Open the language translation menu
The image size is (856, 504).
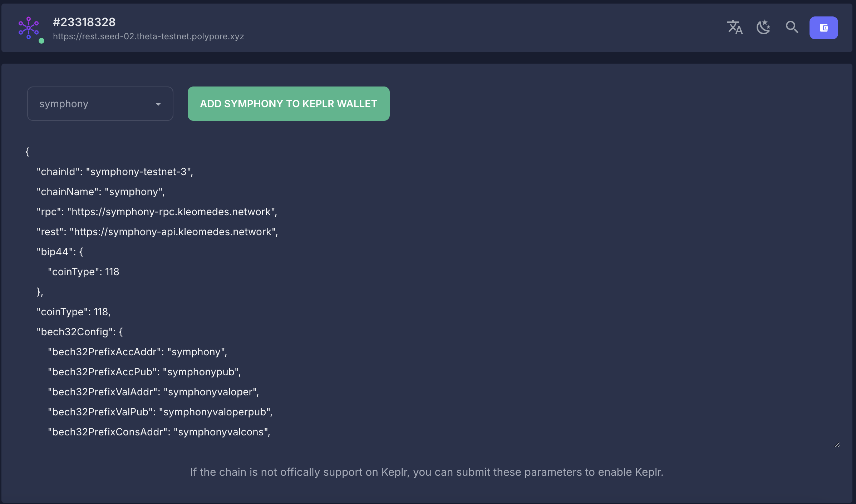(735, 28)
